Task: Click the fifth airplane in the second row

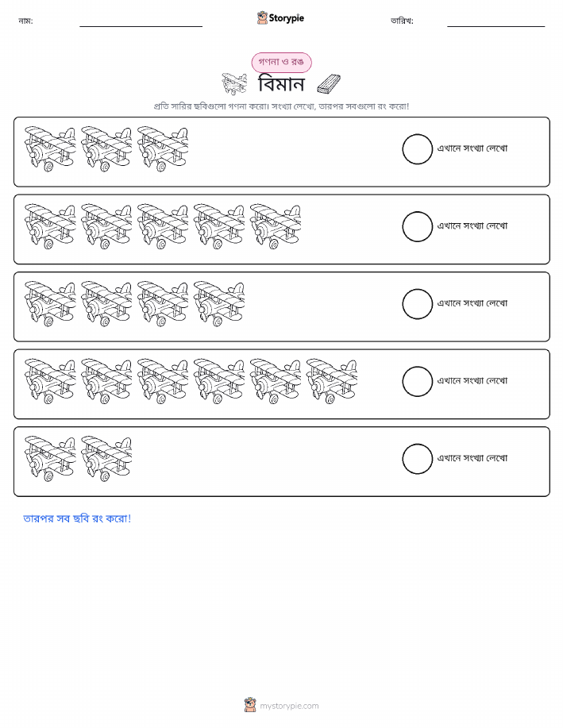Action: (276, 226)
